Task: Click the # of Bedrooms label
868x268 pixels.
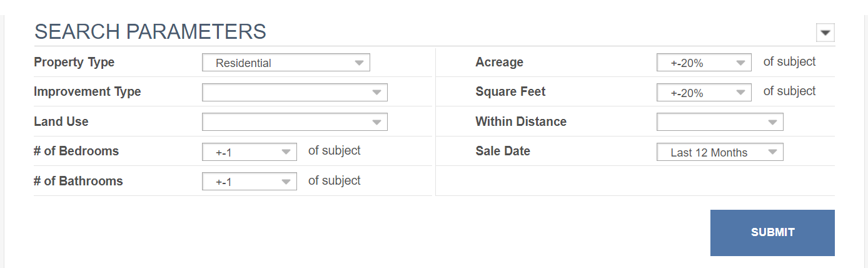Action: [76, 151]
